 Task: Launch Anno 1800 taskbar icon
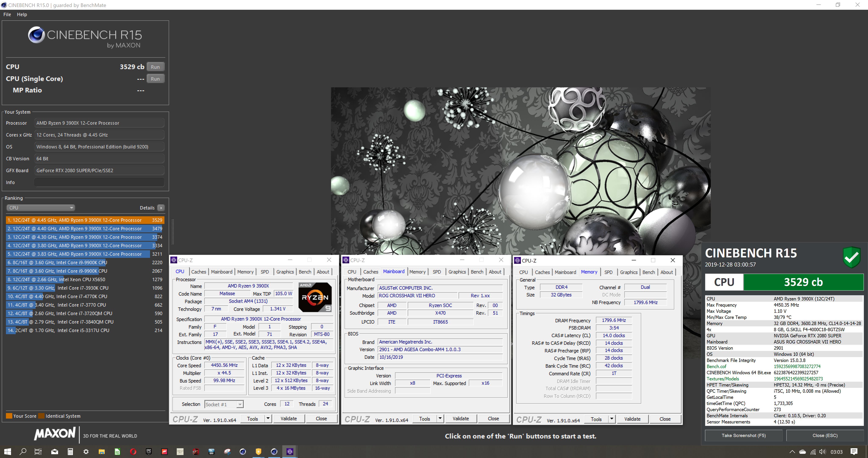pos(180,452)
